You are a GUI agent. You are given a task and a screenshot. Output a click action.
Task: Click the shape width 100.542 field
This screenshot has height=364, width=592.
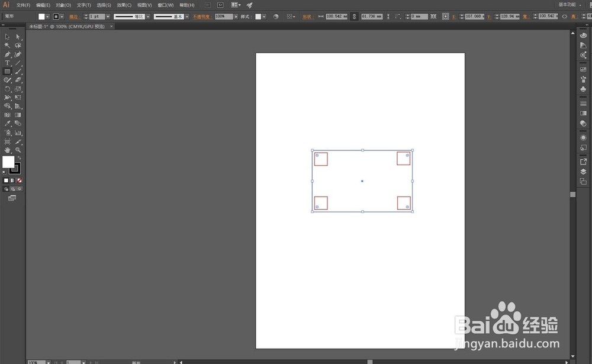tap(337, 17)
